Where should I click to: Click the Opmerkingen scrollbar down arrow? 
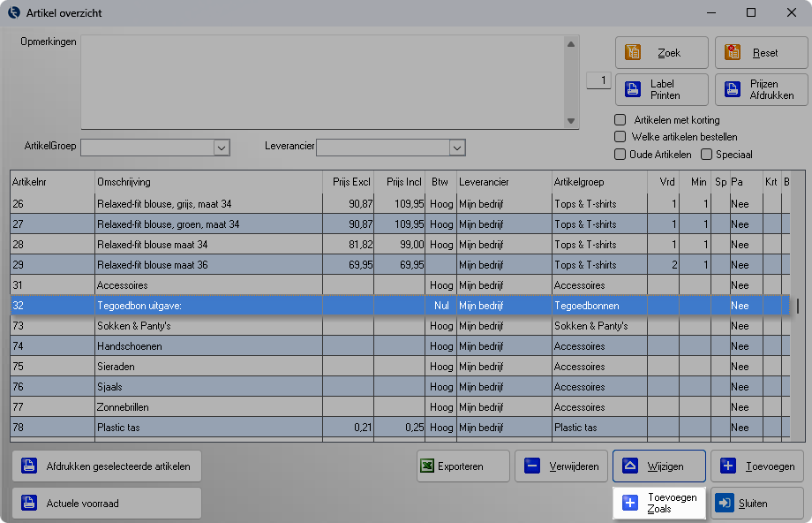point(571,121)
